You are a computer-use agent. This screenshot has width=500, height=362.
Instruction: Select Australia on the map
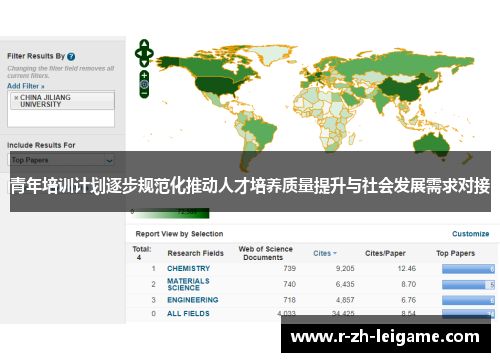[x=432, y=145]
